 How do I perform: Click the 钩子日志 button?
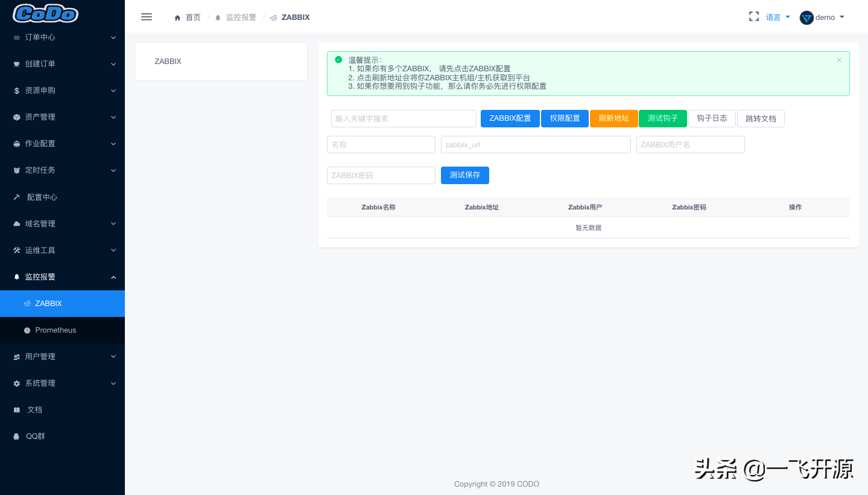click(712, 118)
